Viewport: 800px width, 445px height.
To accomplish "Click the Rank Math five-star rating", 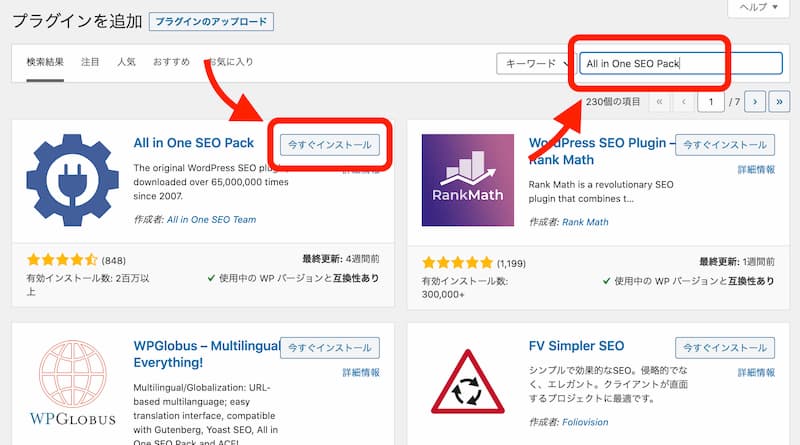I will [457, 263].
